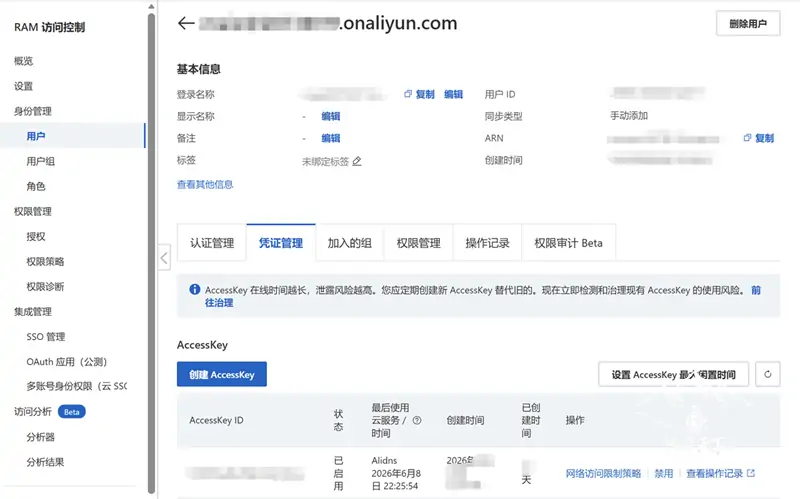The height and width of the screenshot is (499, 800).
Task: Toggle the 集成管理 sidebar section
Action: [33, 311]
